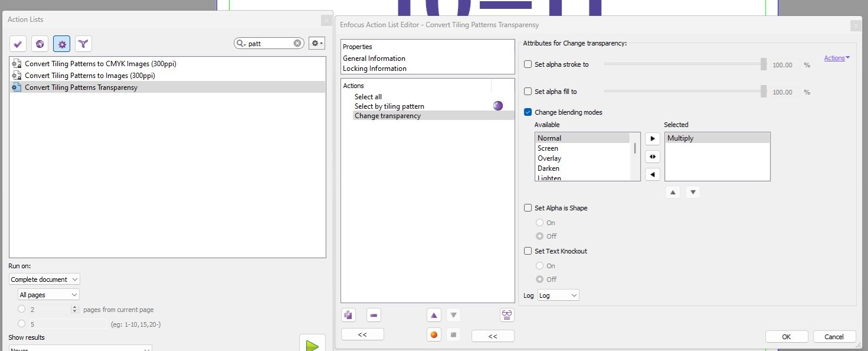Select the 'Select all' action
The height and width of the screenshot is (351, 868).
(x=368, y=97)
